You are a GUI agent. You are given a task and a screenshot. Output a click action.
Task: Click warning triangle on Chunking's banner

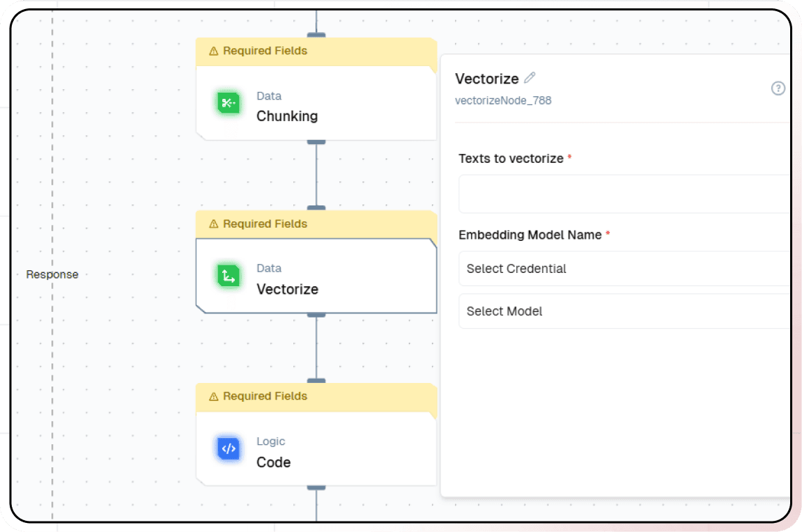pos(214,52)
